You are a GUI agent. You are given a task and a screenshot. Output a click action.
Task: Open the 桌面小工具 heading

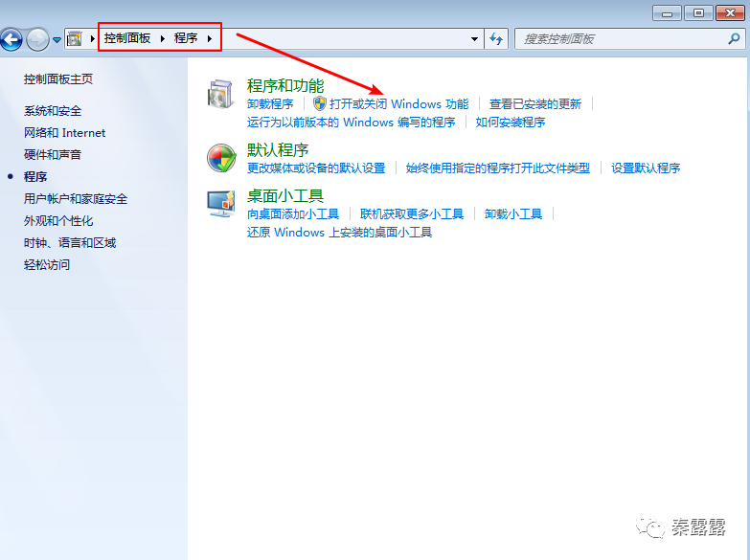pyautogui.click(x=285, y=196)
